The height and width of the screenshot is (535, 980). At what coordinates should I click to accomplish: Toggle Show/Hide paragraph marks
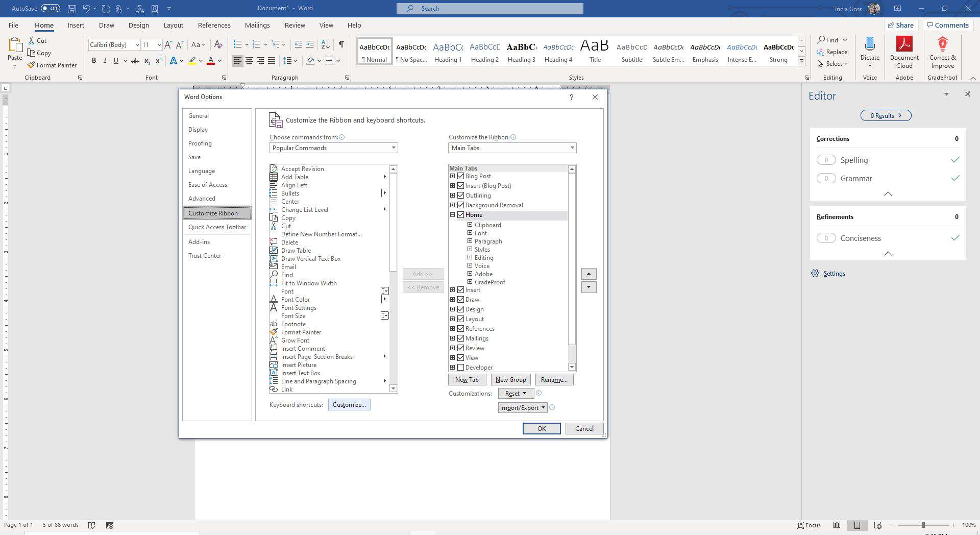tap(341, 44)
